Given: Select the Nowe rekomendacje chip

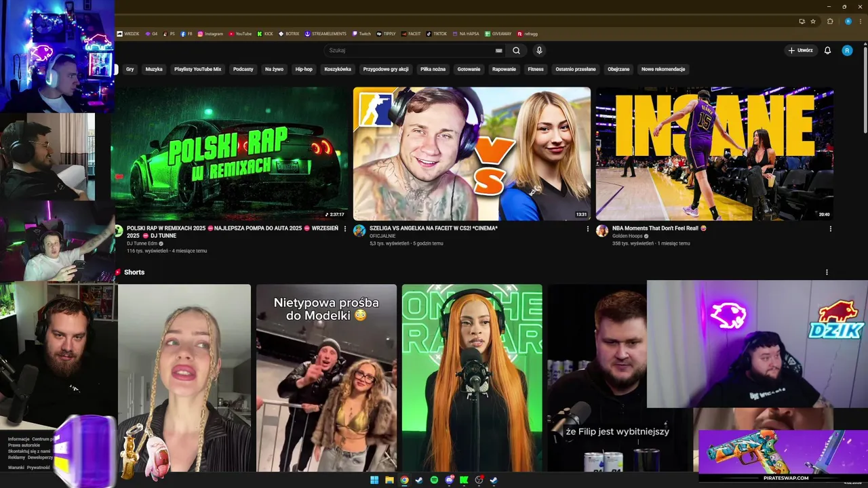Looking at the screenshot, I should 663,69.
